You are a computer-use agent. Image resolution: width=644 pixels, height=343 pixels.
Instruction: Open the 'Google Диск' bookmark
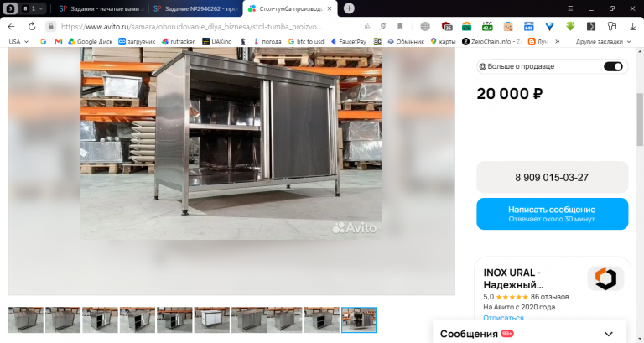90,41
